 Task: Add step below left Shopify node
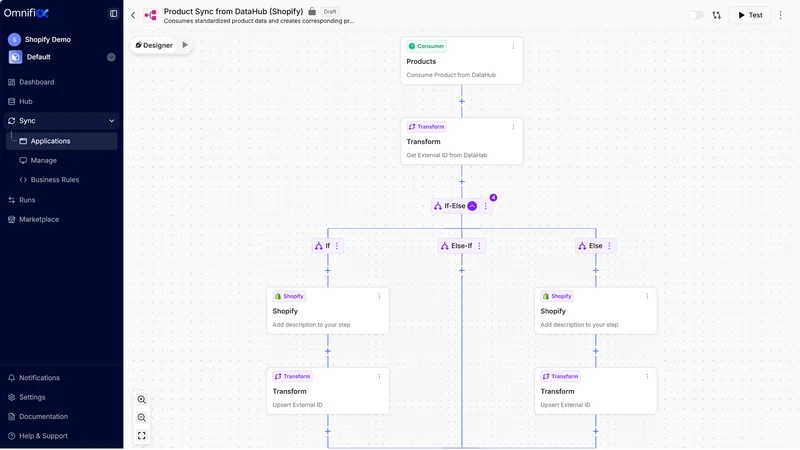[328, 352]
